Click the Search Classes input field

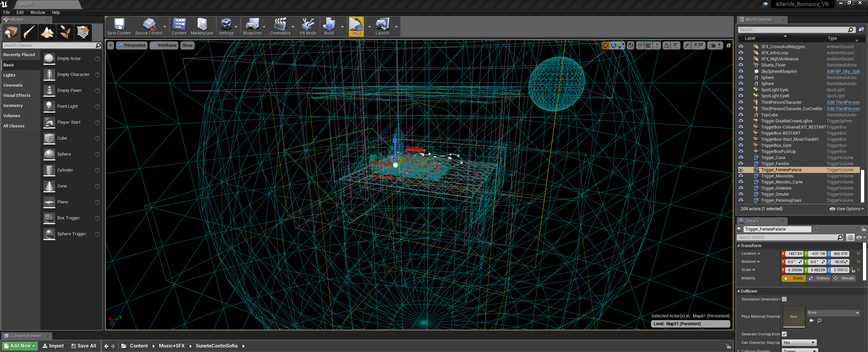pos(49,45)
